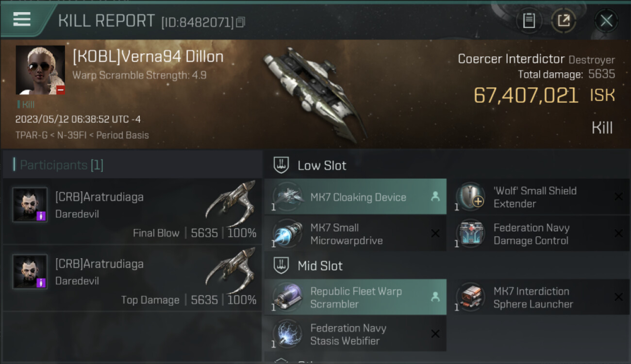Close the kill report window
This screenshot has width=631, height=364.
pos(606,21)
